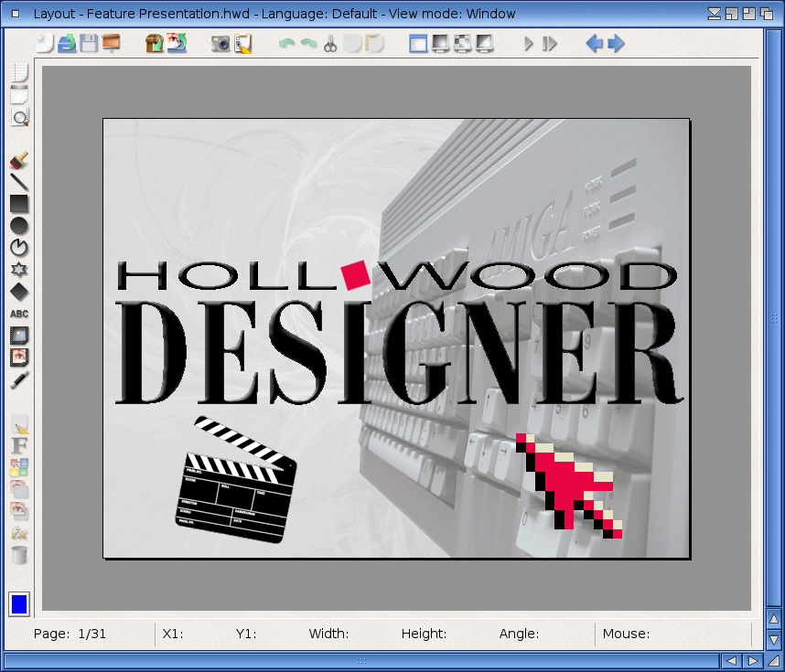785x672 pixels.
Task: Select the paintbrush tool in the left toolbar
Action: coord(19,161)
